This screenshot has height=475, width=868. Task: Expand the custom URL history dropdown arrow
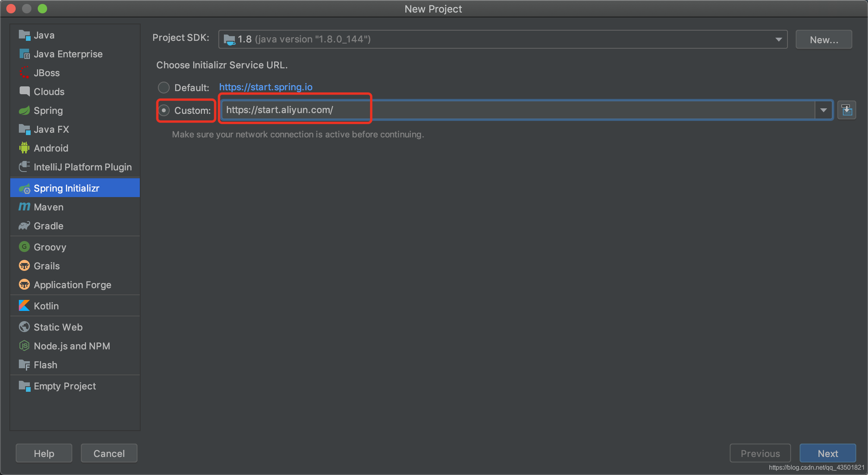pos(824,110)
